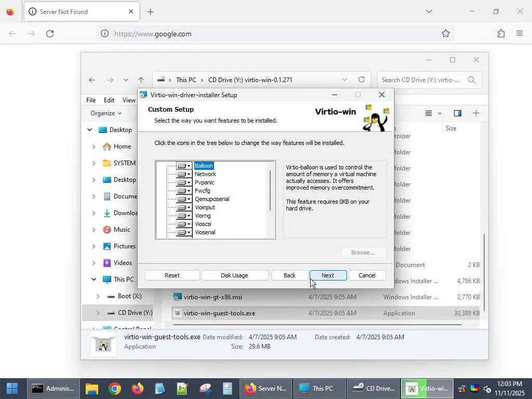Open Explorer's recent locations chevron
Viewport: 532px width, 399px height.
coord(126,80)
